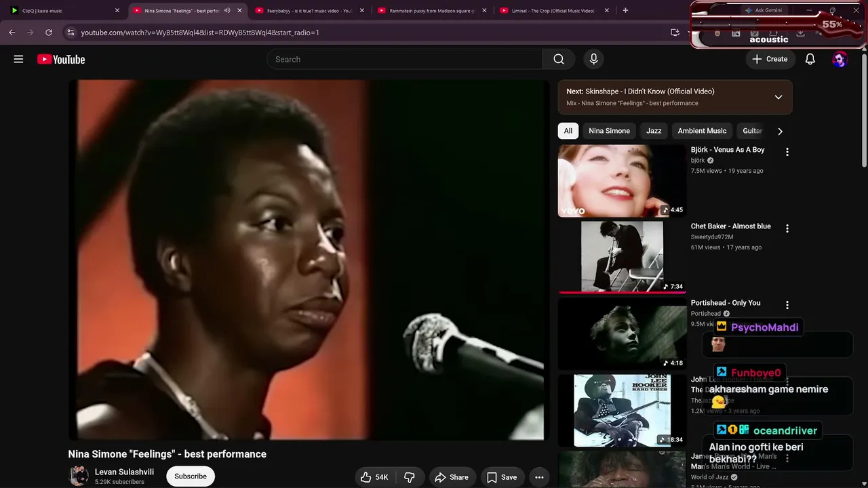The width and height of the screenshot is (868, 488).
Task: Open options for Portishead - Only You
Action: pyautogui.click(x=787, y=305)
